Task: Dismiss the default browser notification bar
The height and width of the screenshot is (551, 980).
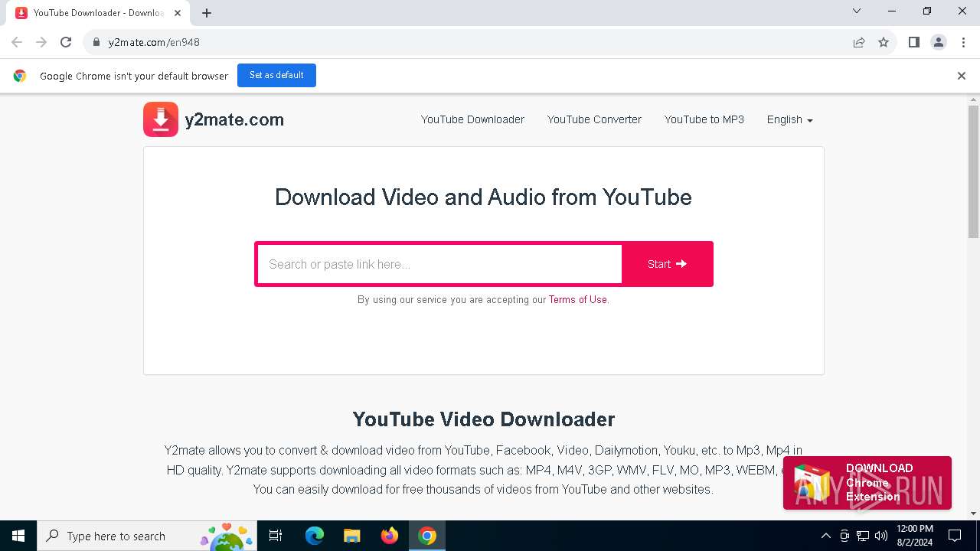Action: click(x=962, y=76)
